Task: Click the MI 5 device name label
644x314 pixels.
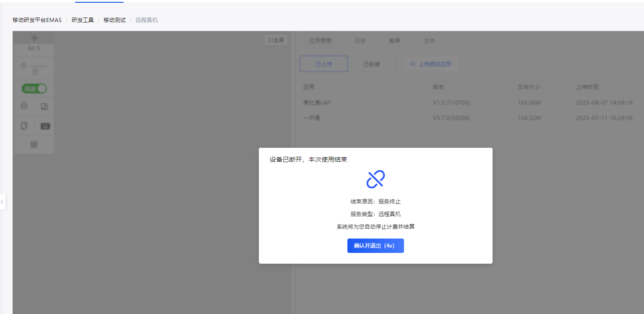Action: [34, 49]
